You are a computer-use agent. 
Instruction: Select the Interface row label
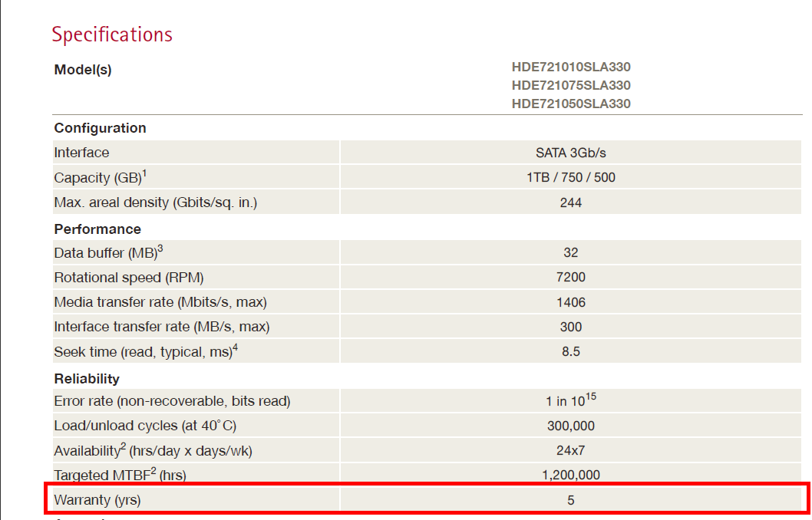pyautogui.click(x=82, y=153)
